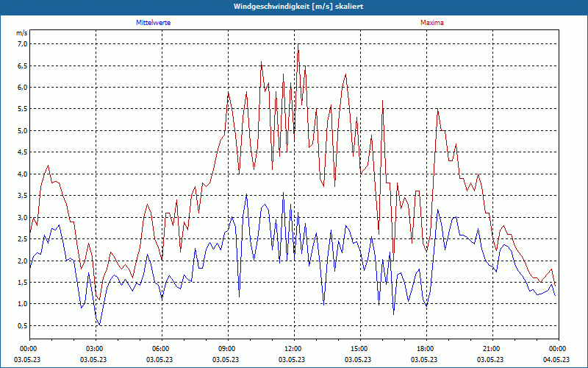Click the '03.05.23' date under 18:00
588x368 pixels.
pos(424,359)
